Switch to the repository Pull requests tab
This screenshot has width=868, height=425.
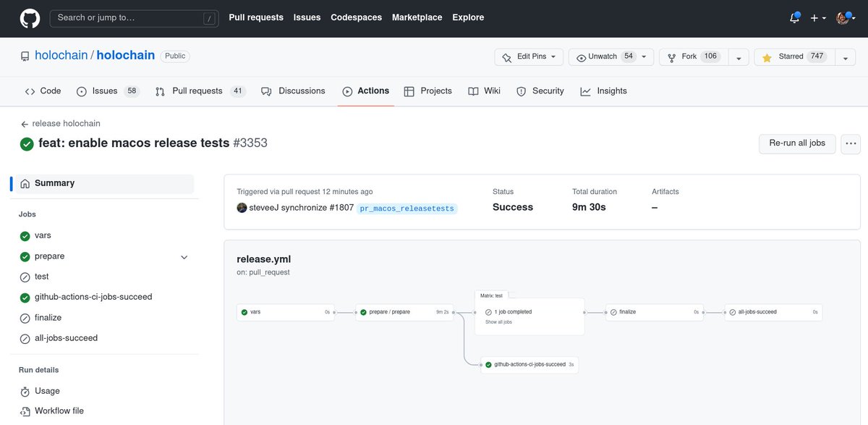tap(200, 91)
